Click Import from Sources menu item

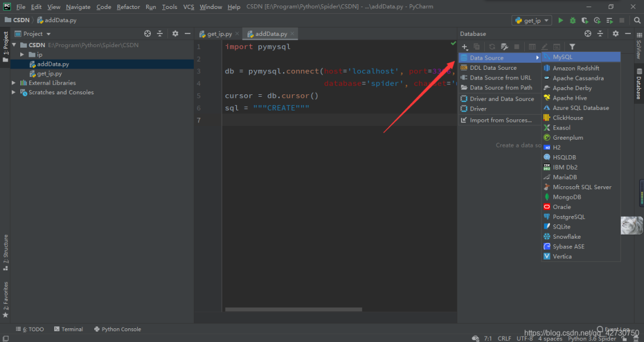click(500, 121)
